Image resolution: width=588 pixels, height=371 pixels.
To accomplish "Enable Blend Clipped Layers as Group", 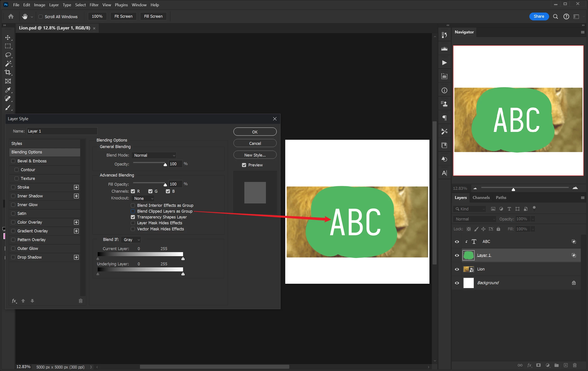I will pyautogui.click(x=133, y=211).
